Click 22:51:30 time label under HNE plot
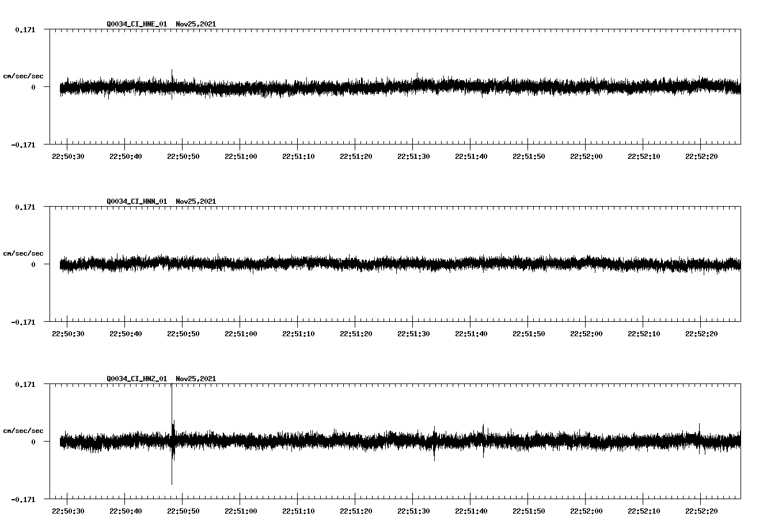 pyautogui.click(x=413, y=156)
